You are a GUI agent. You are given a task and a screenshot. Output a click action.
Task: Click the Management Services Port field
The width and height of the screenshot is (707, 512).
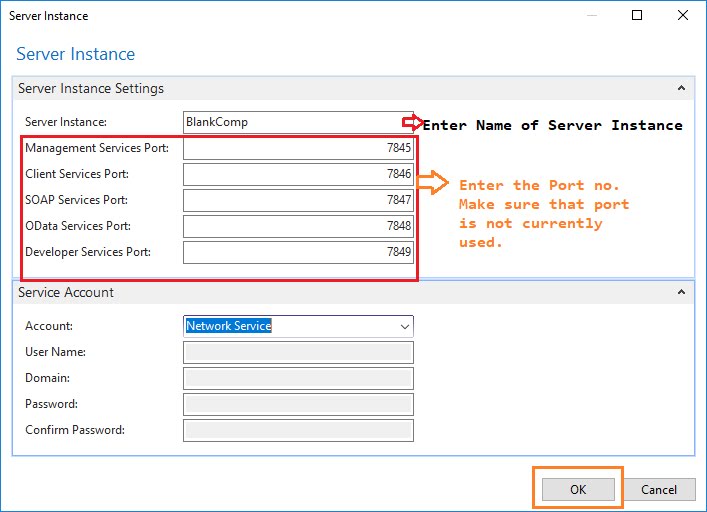(298, 148)
